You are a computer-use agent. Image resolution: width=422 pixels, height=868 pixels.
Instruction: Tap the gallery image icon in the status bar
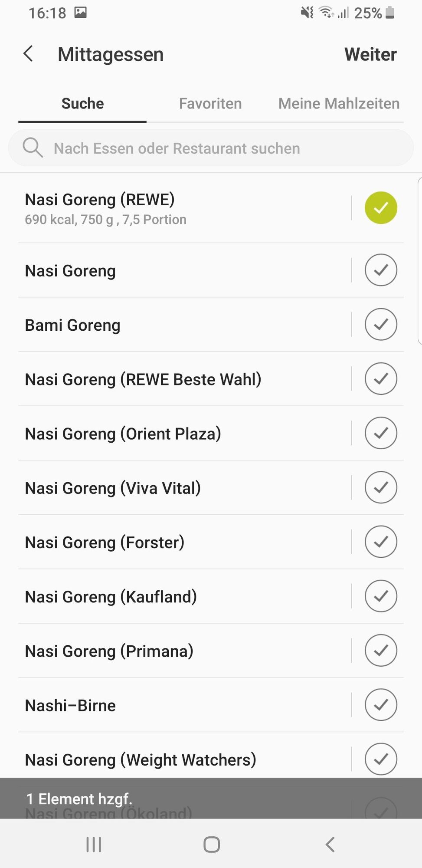pos(81,12)
